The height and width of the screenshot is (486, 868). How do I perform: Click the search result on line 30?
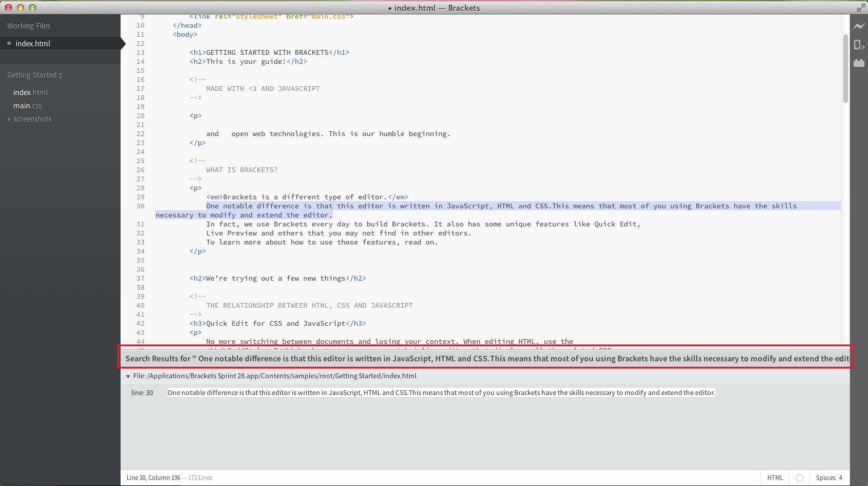(x=441, y=393)
